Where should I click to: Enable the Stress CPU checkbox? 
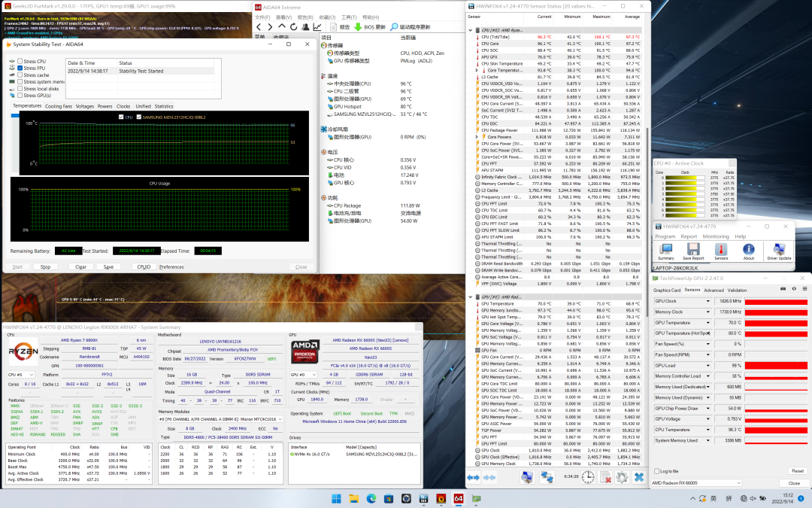(20, 62)
